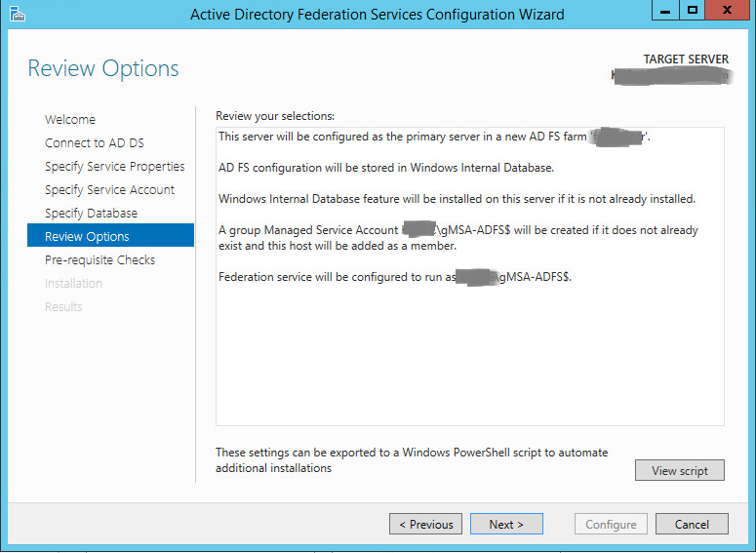
Task: Click the AD FS wizard title bar icon
Action: (x=17, y=14)
